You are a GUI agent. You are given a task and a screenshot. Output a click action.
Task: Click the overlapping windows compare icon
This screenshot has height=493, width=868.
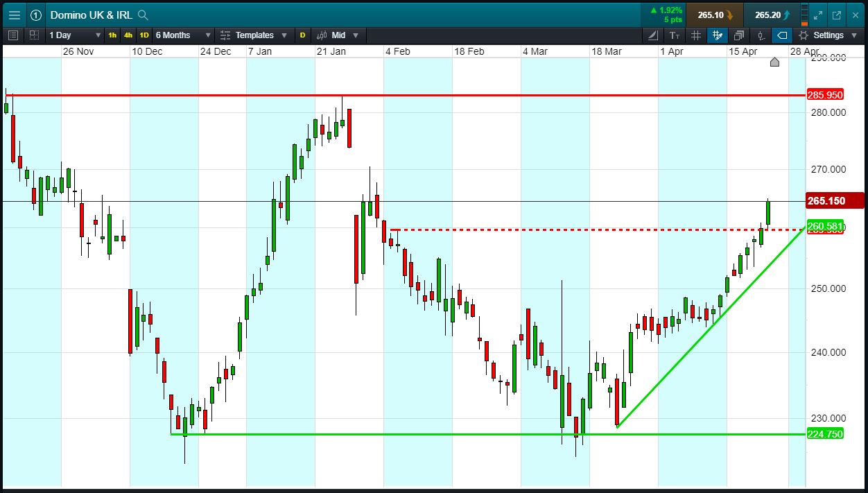click(x=739, y=35)
